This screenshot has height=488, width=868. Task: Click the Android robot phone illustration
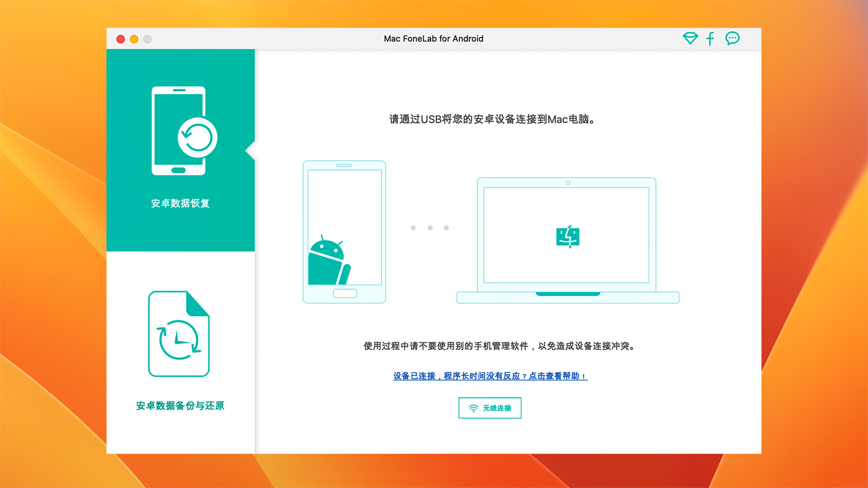coord(344,231)
